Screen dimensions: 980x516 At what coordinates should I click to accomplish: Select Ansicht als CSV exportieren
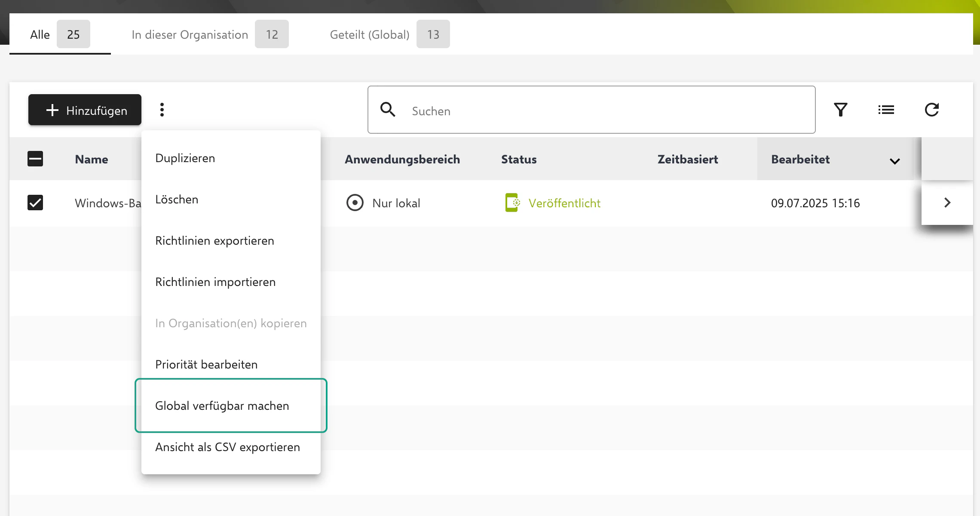pos(231,447)
